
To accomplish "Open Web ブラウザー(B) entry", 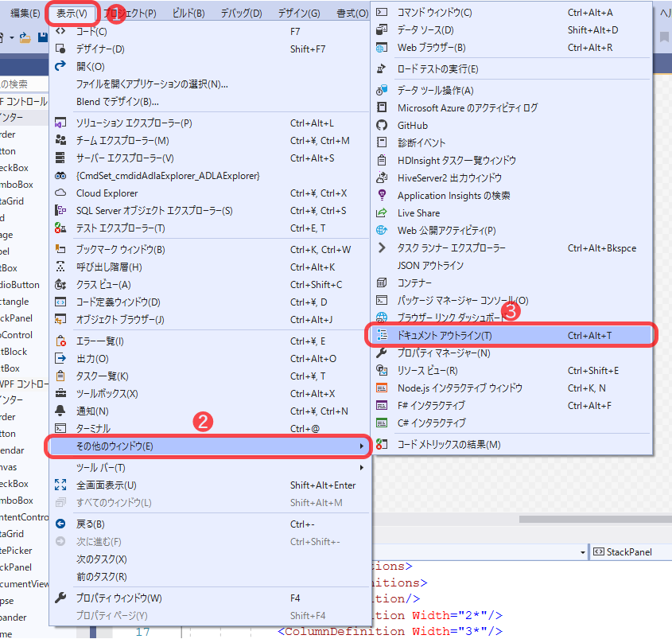I will [x=511, y=47].
